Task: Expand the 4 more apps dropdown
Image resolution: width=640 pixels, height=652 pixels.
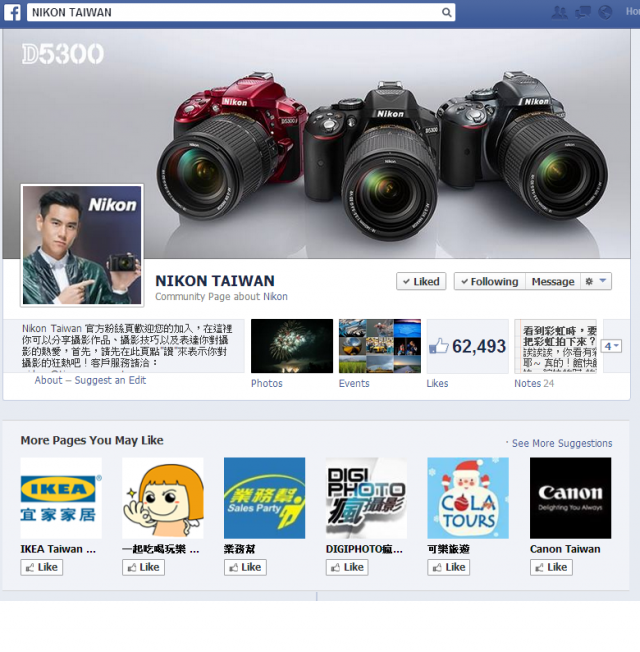Action: click(611, 346)
